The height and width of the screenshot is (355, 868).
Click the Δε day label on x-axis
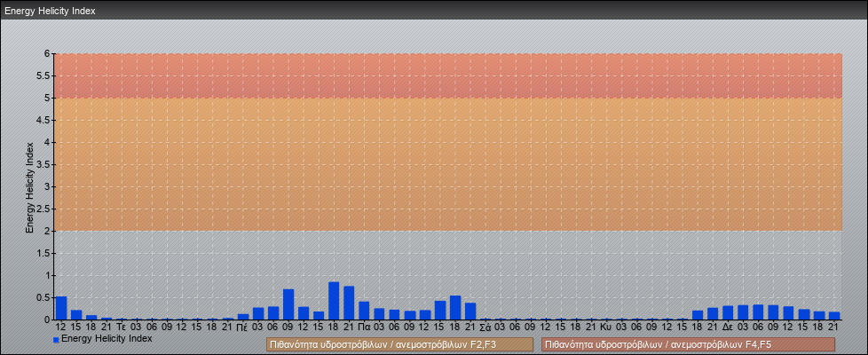point(727,327)
